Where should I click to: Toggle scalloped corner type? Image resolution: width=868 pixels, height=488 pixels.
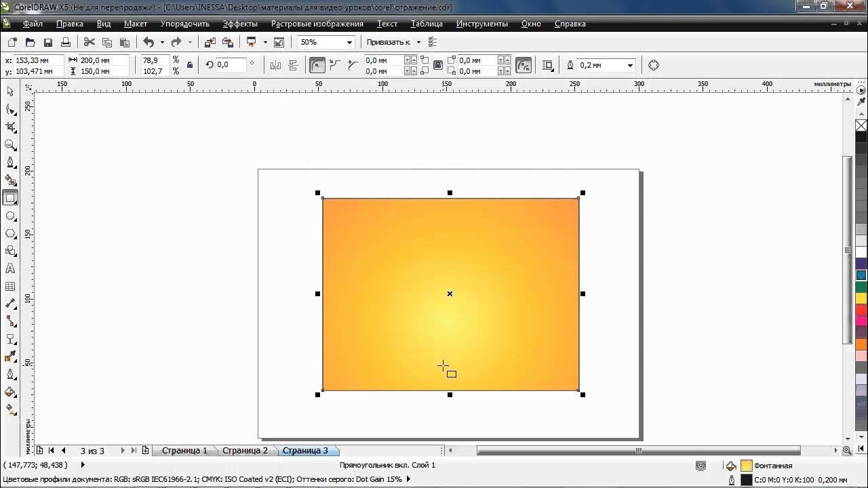click(335, 65)
